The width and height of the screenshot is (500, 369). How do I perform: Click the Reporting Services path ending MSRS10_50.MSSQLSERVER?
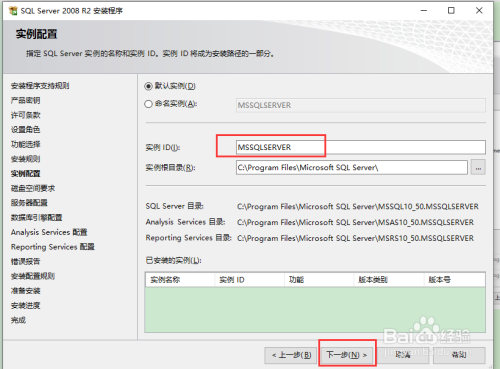tap(355, 238)
